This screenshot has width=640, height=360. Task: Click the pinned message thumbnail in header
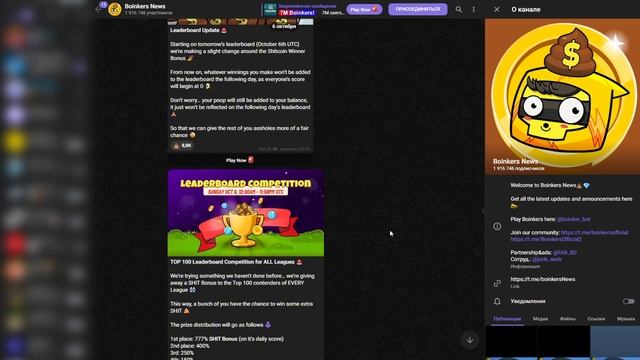tap(270, 9)
